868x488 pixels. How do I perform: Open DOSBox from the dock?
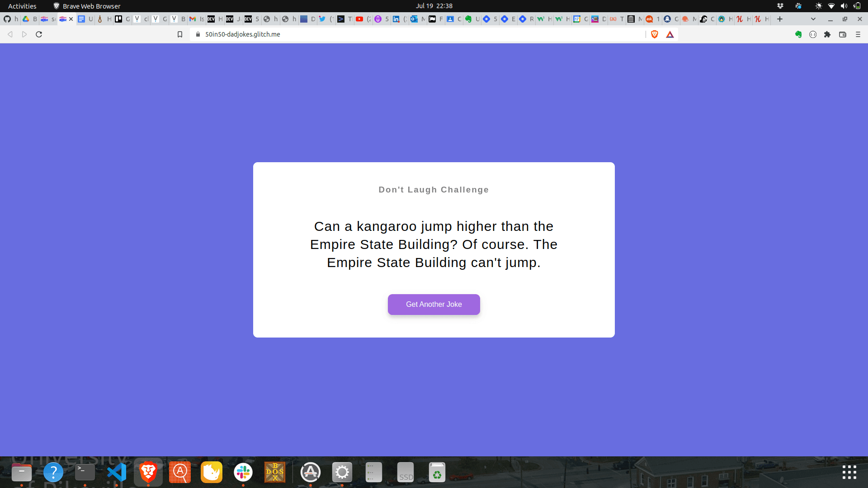click(x=275, y=473)
